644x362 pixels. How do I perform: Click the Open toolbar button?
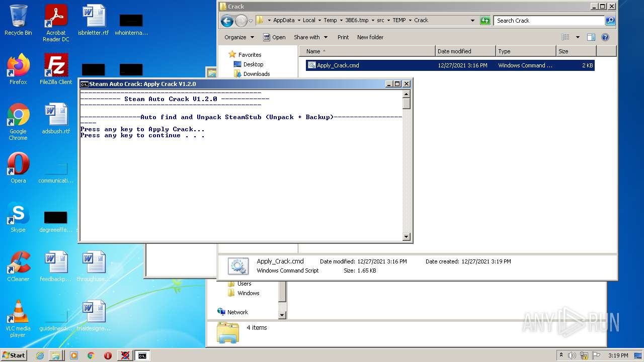274,37
